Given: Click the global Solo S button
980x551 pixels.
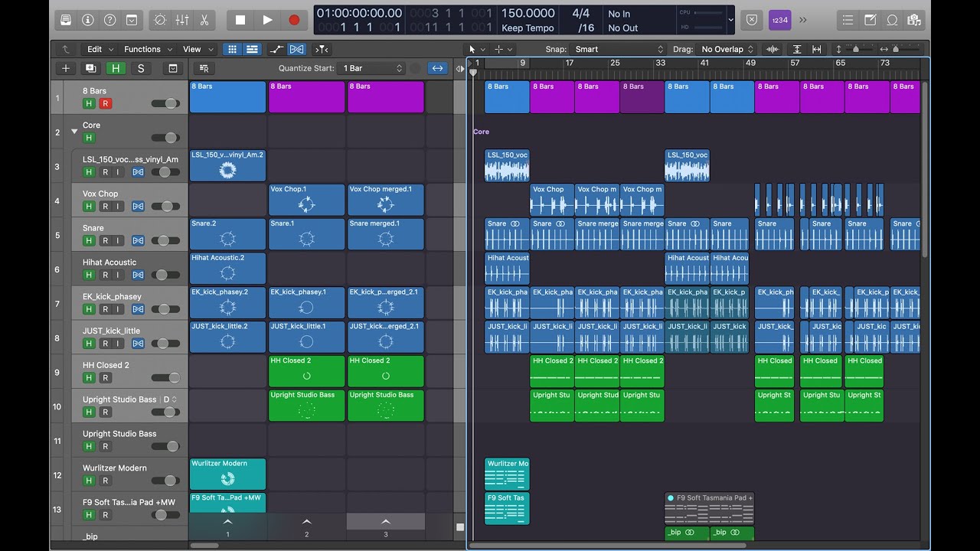Looking at the screenshot, I should click(x=140, y=68).
